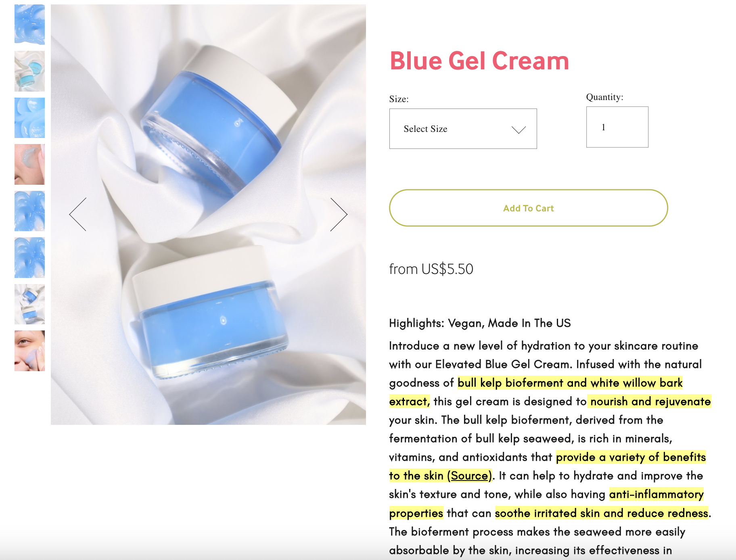Click the 'from US$5.50' price text
Screen dimensions: 736x560
coord(431,269)
